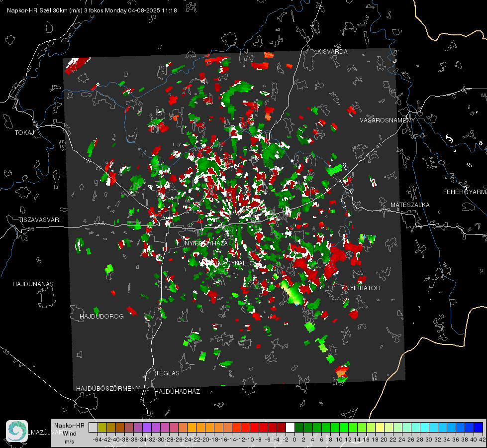This screenshot has width=487, height=448.
Task: Click the orange echo at bottom right of radar
Action: (x=341, y=371)
